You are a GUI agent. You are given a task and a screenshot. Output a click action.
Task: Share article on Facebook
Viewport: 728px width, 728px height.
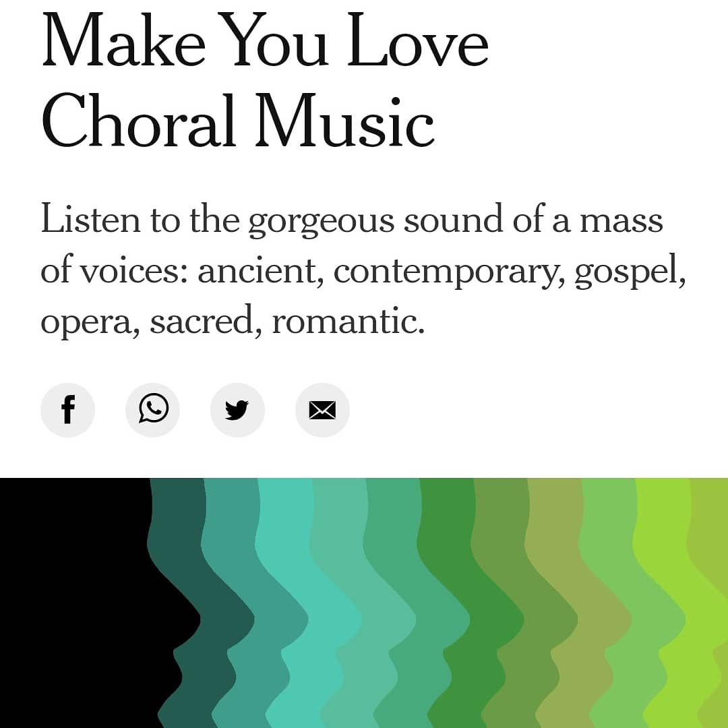click(68, 410)
